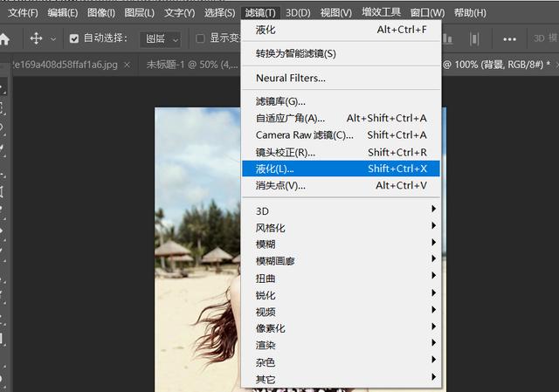Screen dimensions: 559x392
Task: Open the three-dots more options icon
Action: 509,39
